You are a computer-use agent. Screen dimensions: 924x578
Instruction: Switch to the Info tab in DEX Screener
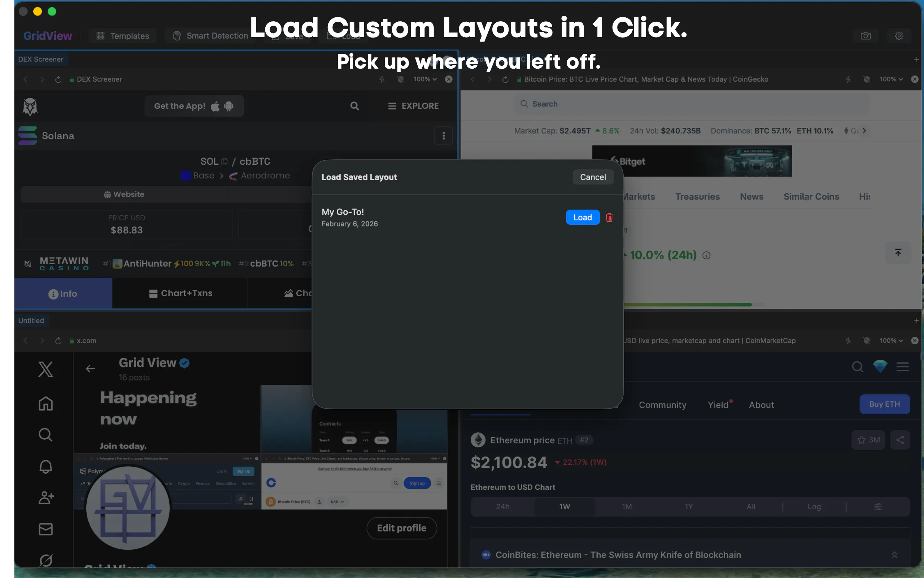(63, 293)
